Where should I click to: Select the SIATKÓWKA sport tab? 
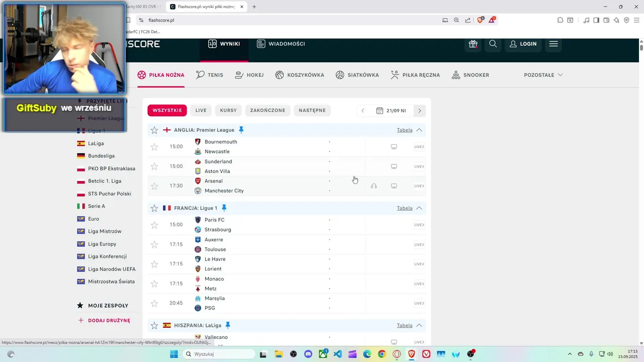(x=357, y=75)
